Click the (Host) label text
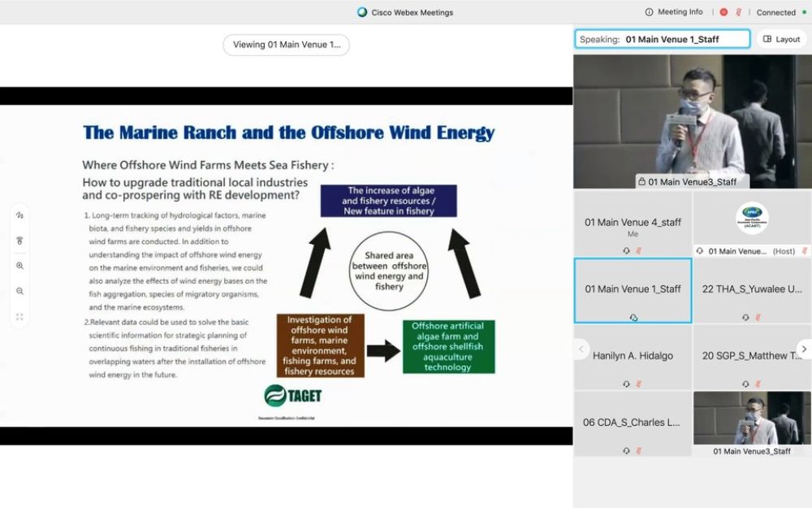Screen dimensions: 812x508 click(784, 251)
